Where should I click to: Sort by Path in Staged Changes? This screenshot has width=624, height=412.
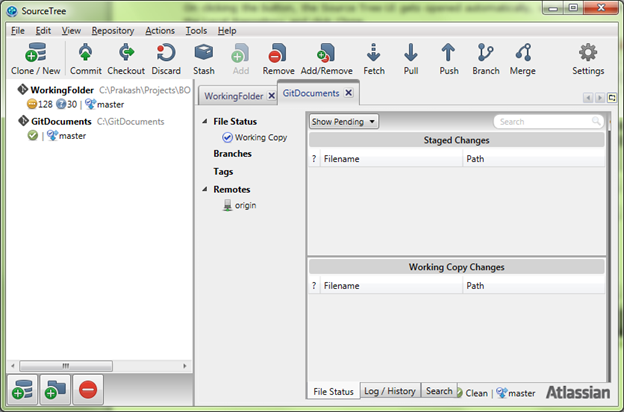point(534,159)
